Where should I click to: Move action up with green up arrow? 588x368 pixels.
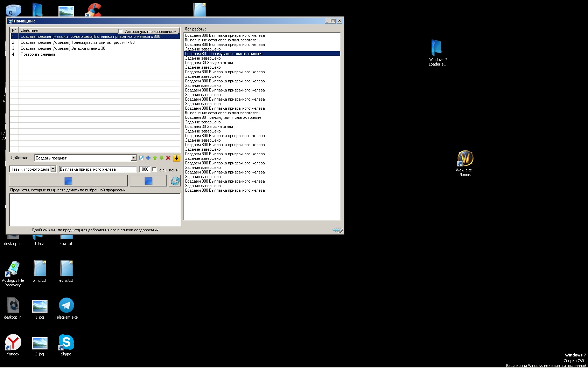click(x=155, y=158)
